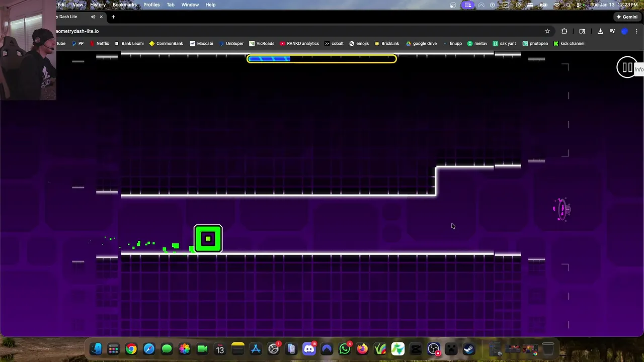Viewport: 644px width, 362px height.
Task: Open the Chrome extensions puzzle icon
Action: pyautogui.click(x=564, y=31)
